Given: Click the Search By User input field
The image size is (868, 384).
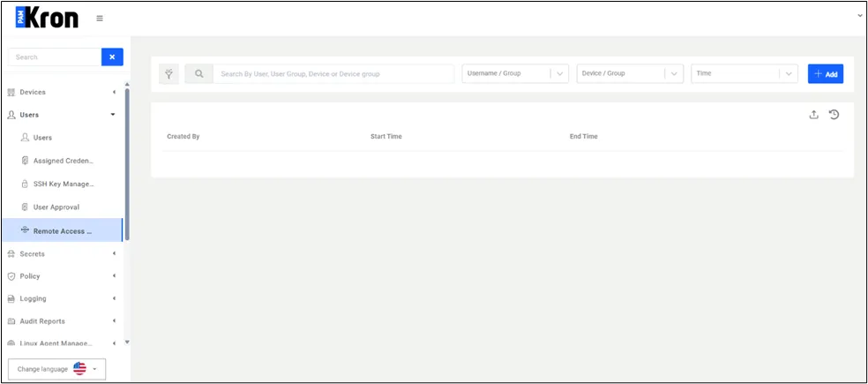Looking at the screenshot, I should (x=333, y=73).
